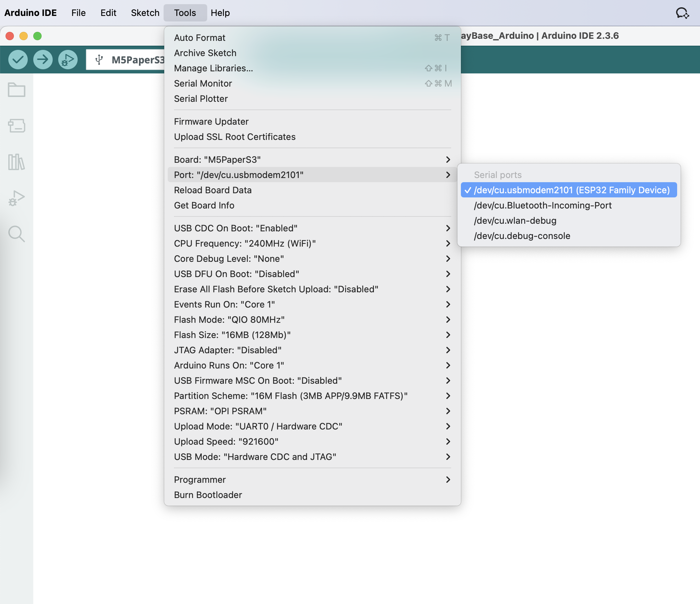Expand the Board: "M5PaperS3" submenu
The image size is (700, 604).
tap(312, 160)
